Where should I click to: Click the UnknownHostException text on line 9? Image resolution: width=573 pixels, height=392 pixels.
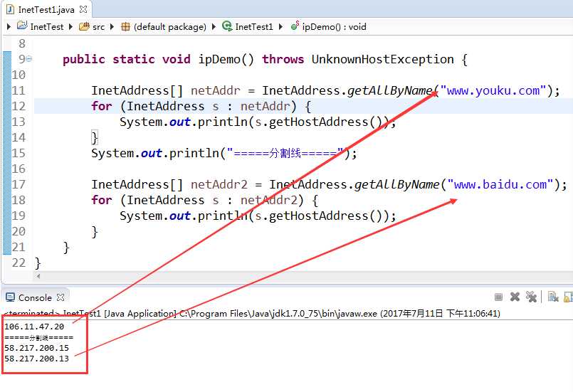(x=383, y=59)
